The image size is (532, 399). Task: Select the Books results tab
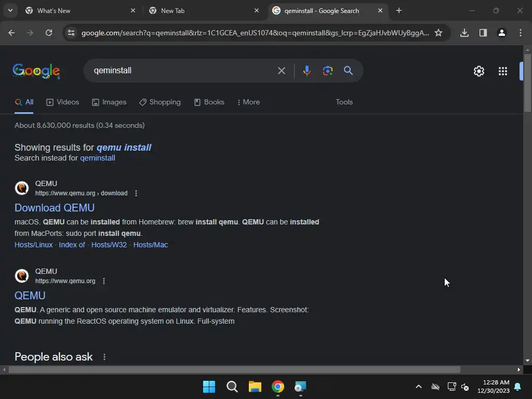209,102
